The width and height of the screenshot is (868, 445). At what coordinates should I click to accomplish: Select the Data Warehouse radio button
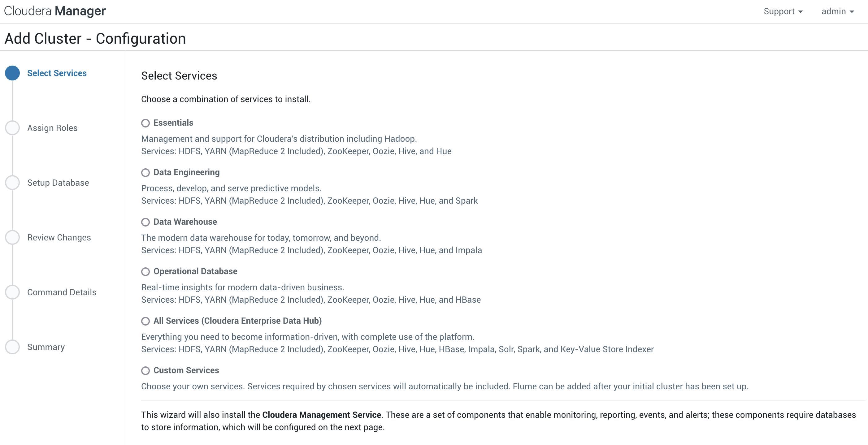click(x=145, y=222)
